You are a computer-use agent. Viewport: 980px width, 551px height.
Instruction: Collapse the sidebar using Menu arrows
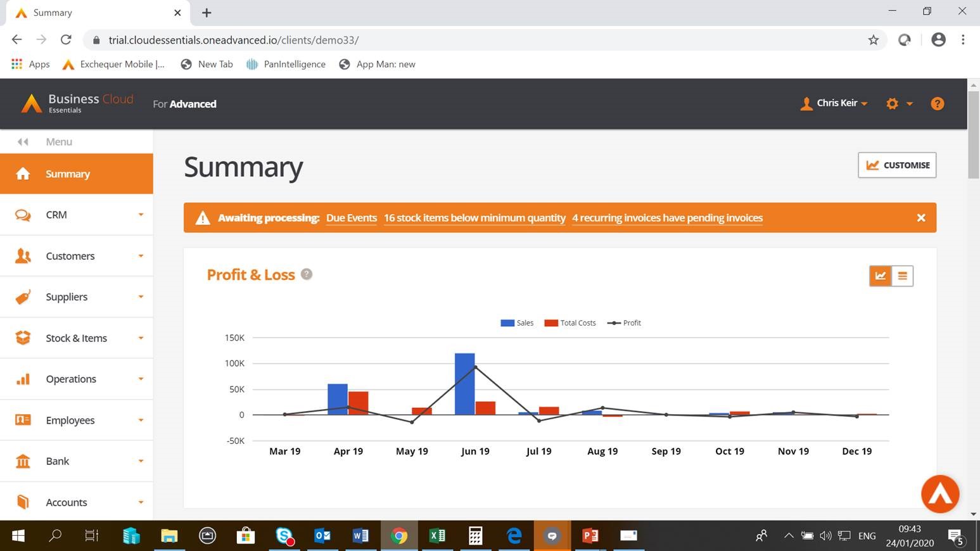[23, 142]
